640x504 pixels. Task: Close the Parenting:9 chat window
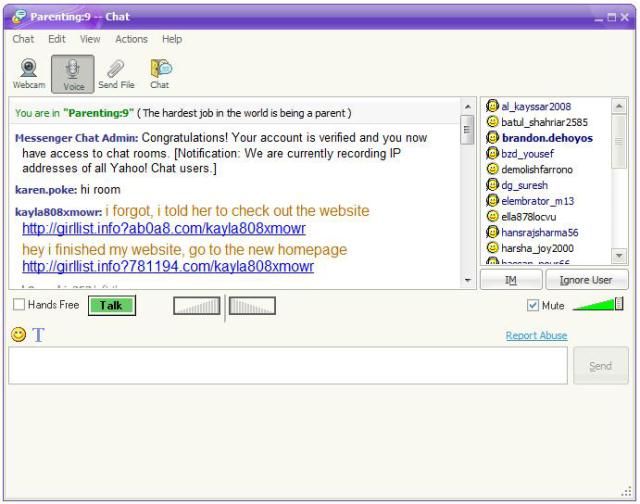[624, 17]
